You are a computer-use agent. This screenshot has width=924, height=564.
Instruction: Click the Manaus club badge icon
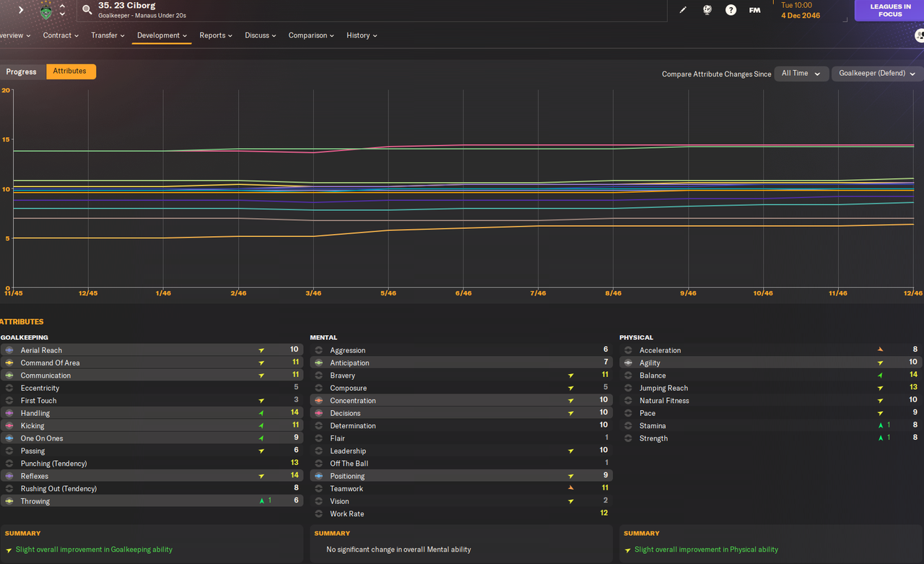tap(45, 11)
